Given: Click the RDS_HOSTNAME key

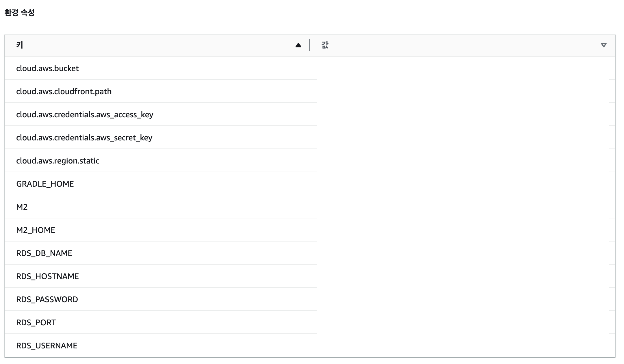Looking at the screenshot, I should [47, 276].
